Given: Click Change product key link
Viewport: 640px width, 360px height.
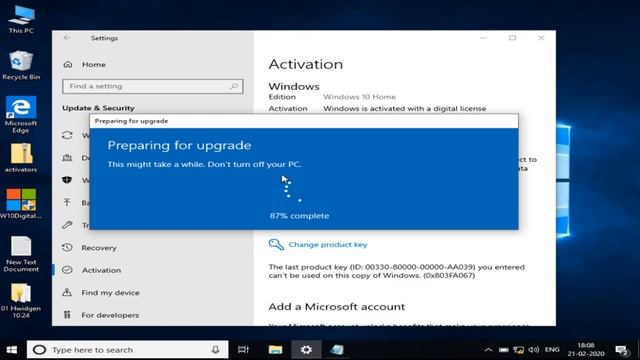Looking at the screenshot, I should [328, 244].
